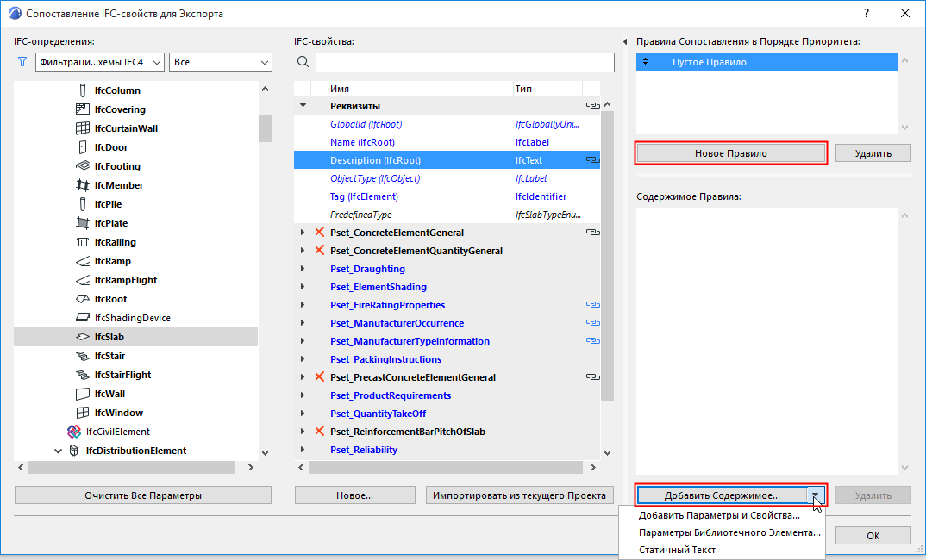Click the IfcRoof icon

83,299
